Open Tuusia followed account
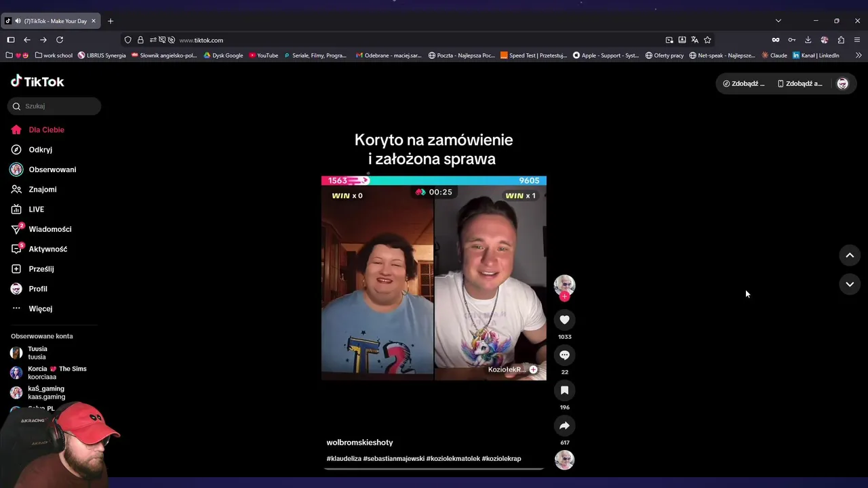This screenshot has height=488, width=868. coord(47,352)
